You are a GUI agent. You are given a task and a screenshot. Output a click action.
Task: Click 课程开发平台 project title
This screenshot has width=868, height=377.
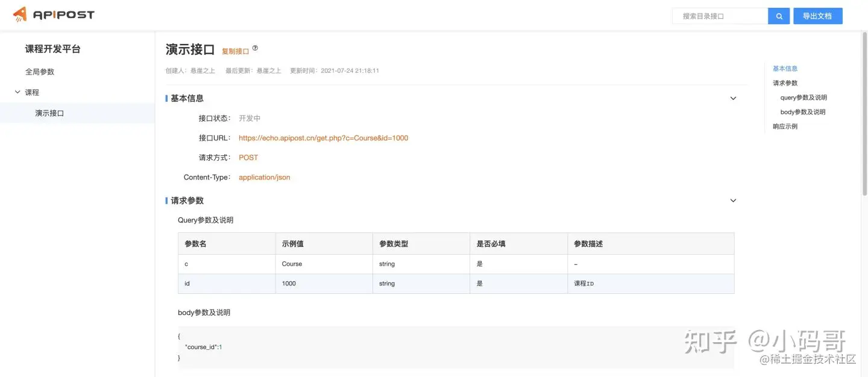click(52, 49)
